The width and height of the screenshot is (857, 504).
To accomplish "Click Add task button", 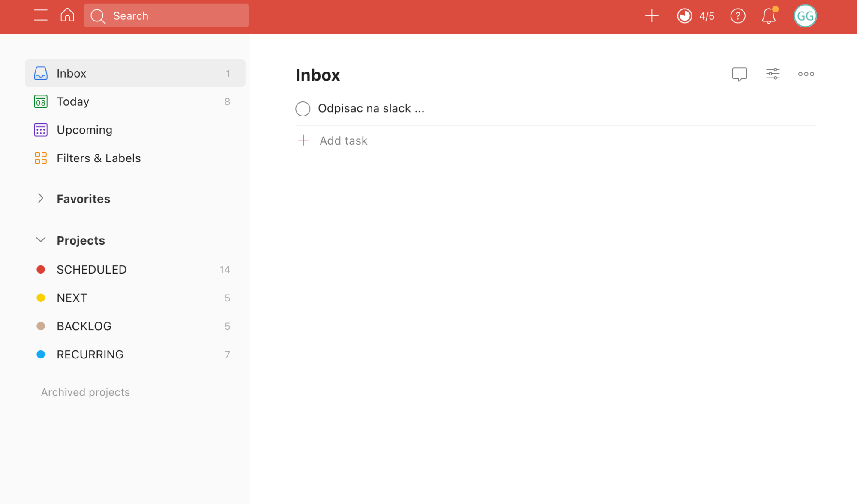I will coord(343,140).
